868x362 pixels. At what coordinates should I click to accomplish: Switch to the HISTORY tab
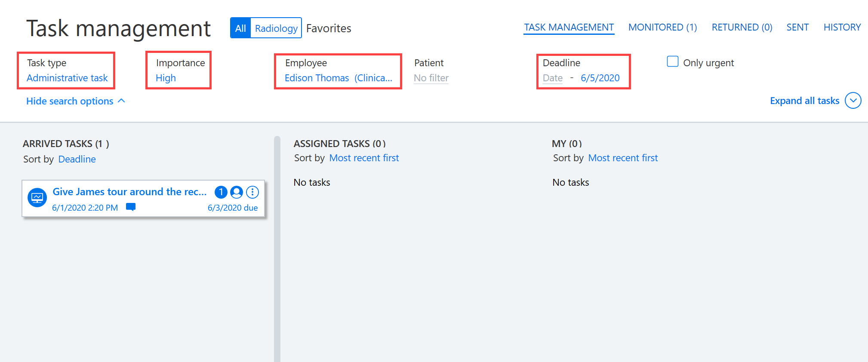pos(842,27)
